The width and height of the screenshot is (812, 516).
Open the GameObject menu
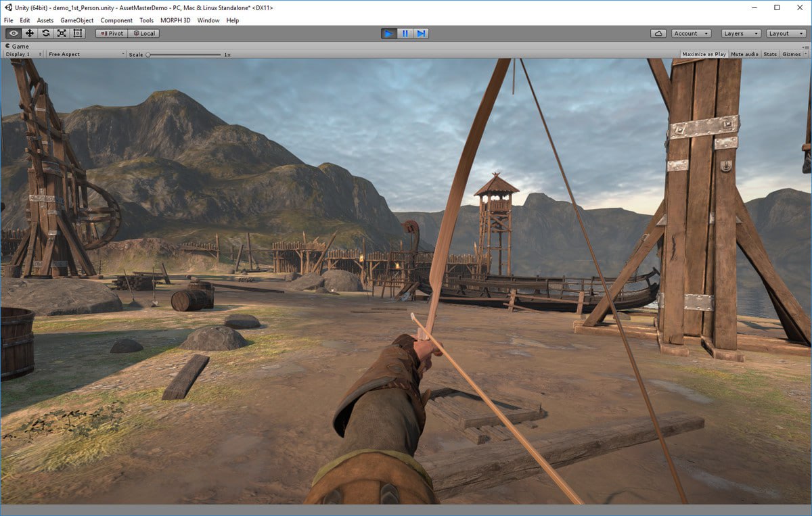[x=76, y=20]
